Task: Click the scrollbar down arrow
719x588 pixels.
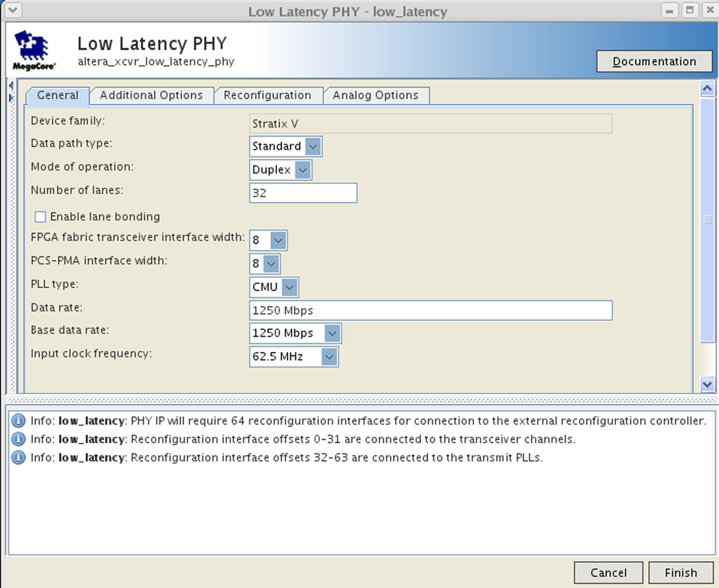Action: click(x=707, y=384)
